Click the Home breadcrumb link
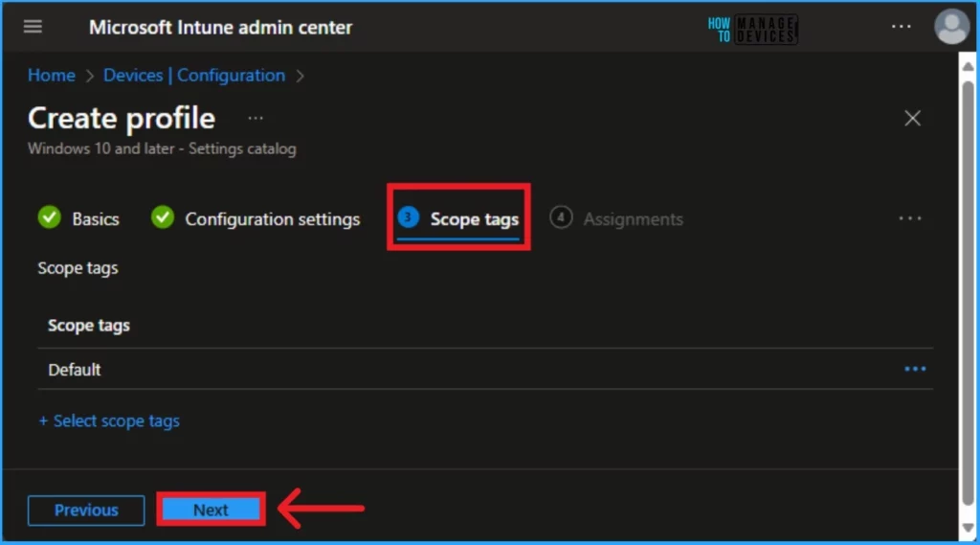This screenshot has height=545, width=980. (52, 75)
